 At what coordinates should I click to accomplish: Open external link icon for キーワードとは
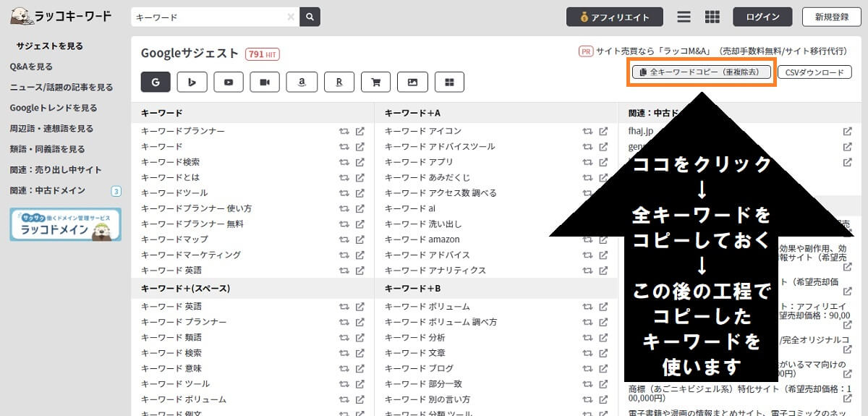(359, 177)
